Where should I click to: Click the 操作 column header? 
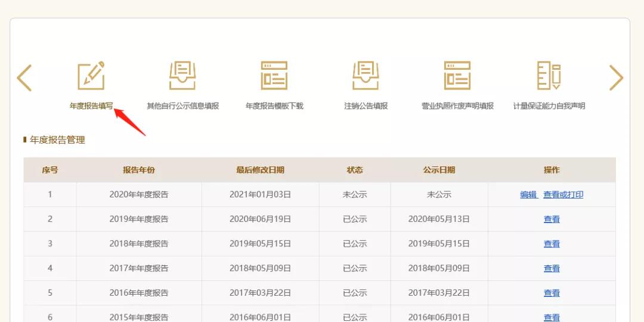pos(552,170)
